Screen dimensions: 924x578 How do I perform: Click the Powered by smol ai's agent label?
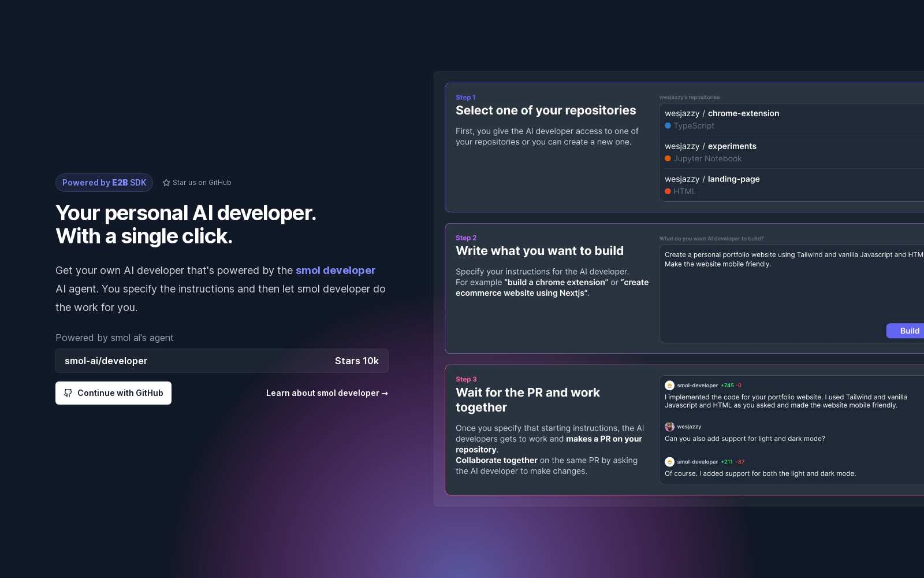[x=114, y=338]
